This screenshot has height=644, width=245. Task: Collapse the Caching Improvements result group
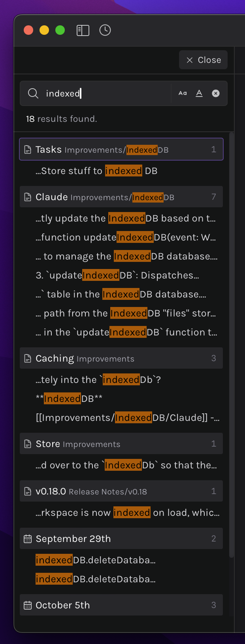click(121, 358)
